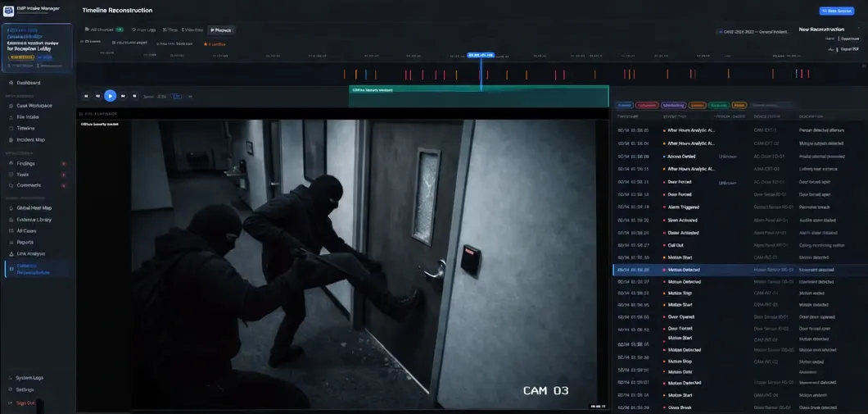Viewport: 868px width, 414px height.
Task: Play the video with the blue play button
Action: pyautogui.click(x=111, y=96)
